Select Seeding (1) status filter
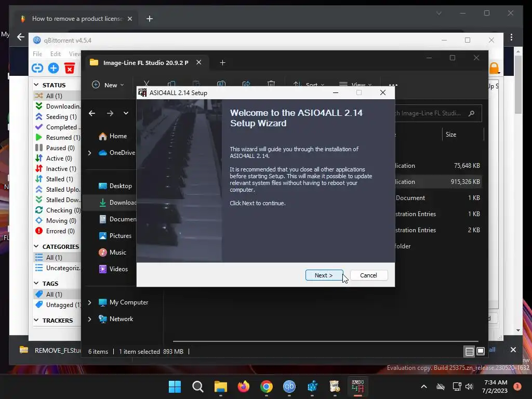 (57, 117)
